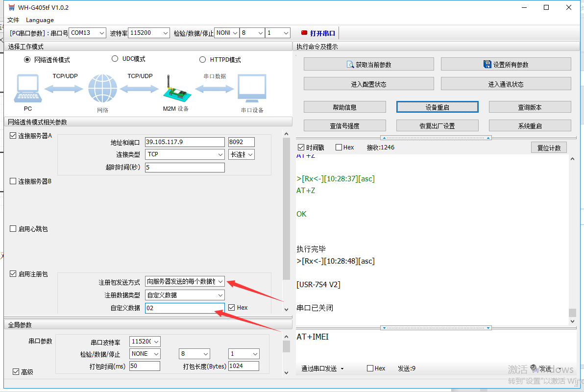
Task: Select the UDC模式 radio button
Action: (x=115, y=59)
